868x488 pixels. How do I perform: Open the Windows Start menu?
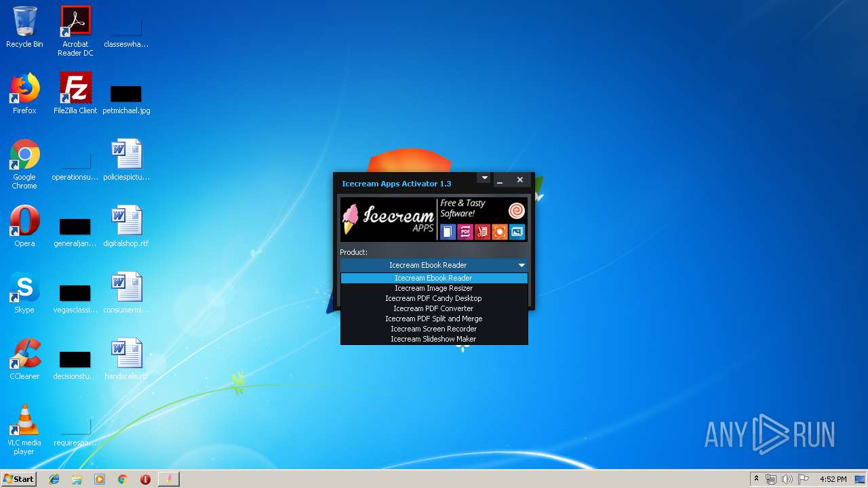[18, 479]
